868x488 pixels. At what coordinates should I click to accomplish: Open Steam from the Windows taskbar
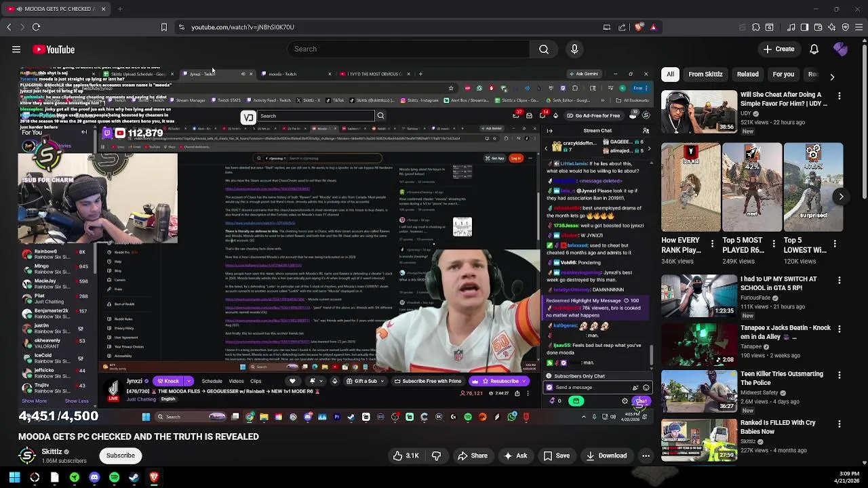tap(134, 477)
